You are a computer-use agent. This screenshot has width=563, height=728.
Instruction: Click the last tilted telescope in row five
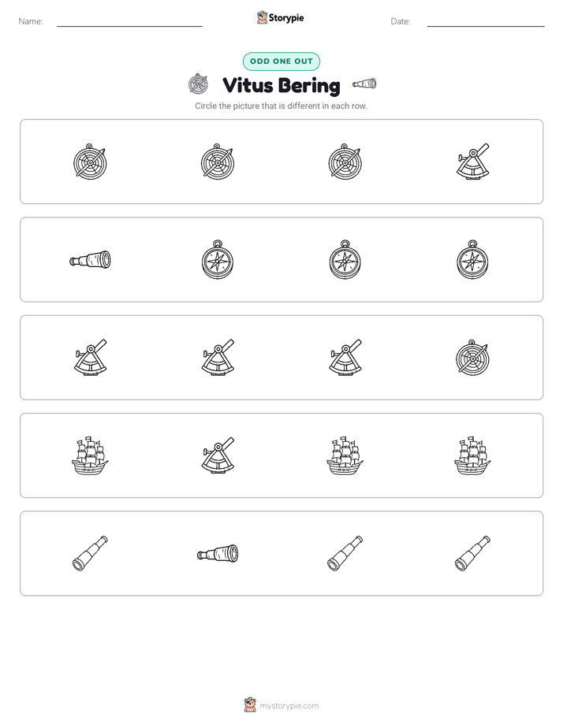coord(472,553)
